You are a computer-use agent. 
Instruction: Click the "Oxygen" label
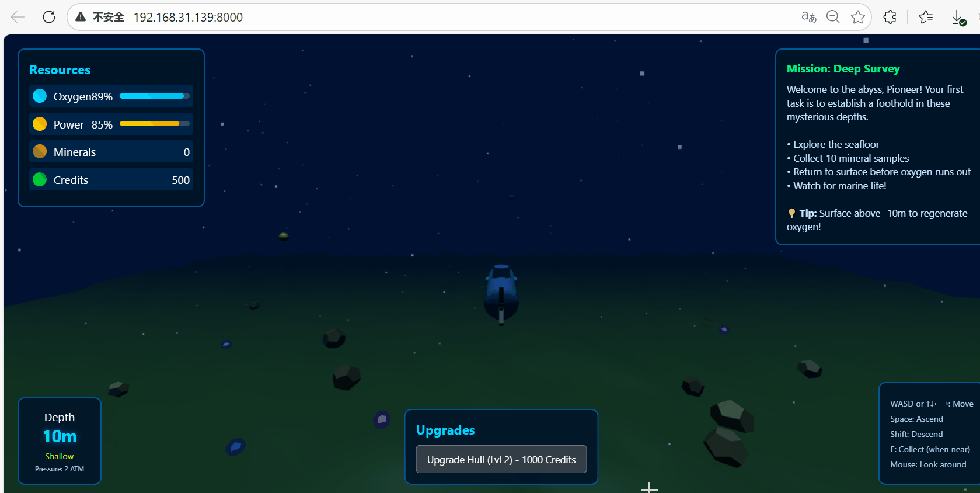pos(72,96)
